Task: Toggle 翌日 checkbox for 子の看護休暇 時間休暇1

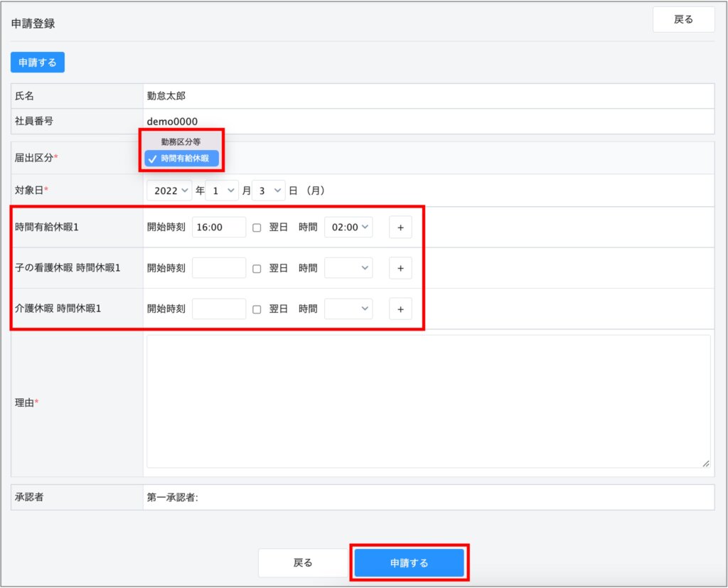Action: pos(257,269)
